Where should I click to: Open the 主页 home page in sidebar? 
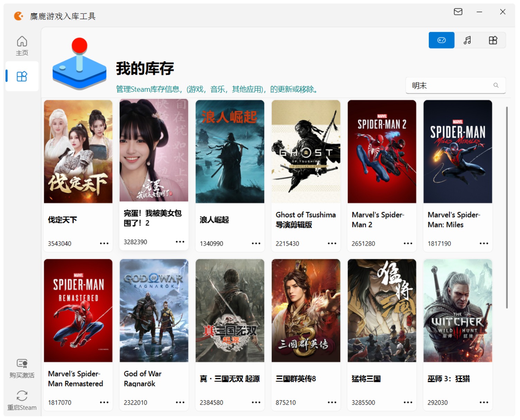click(x=22, y=46)
